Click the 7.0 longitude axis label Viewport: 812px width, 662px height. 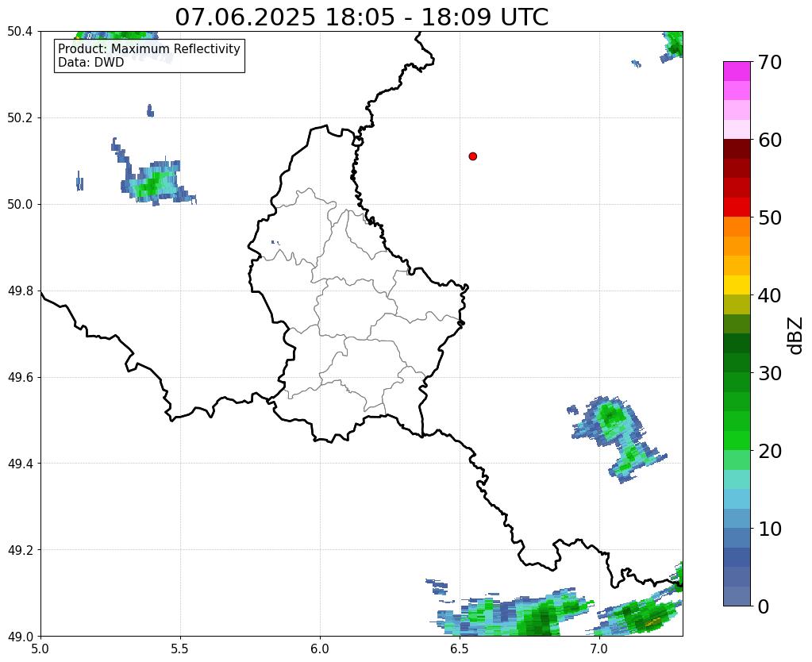pyautogui.click(x=599, y=649)
